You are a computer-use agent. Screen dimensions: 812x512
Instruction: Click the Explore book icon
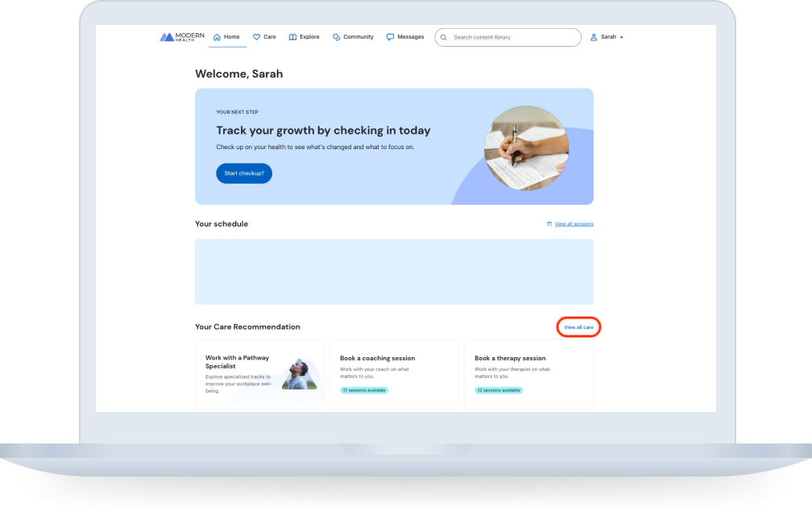pyautogui.click(x=292, y=37)
